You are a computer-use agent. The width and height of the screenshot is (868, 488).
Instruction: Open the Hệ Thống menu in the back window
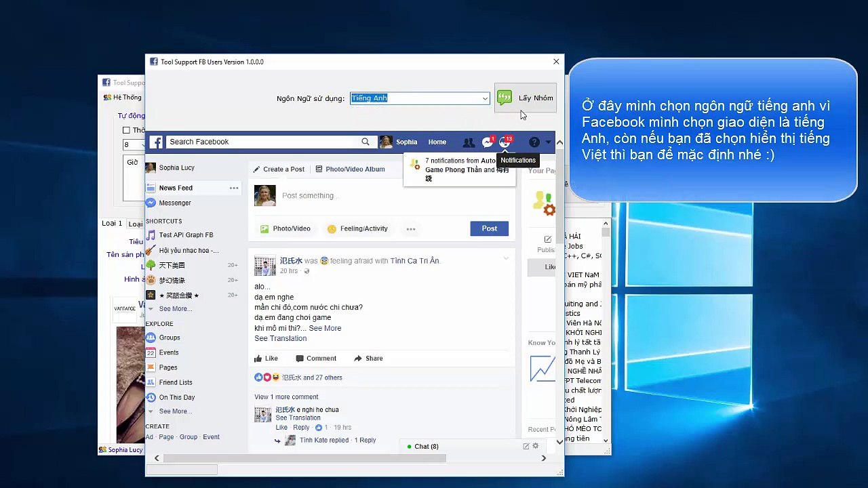[123, 98]
